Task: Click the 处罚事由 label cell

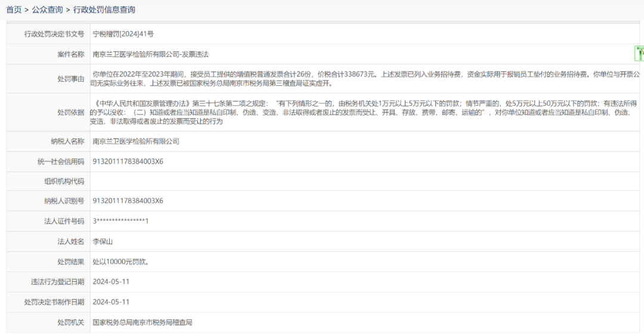Action: pyautogui.click(x=48, y=79)
